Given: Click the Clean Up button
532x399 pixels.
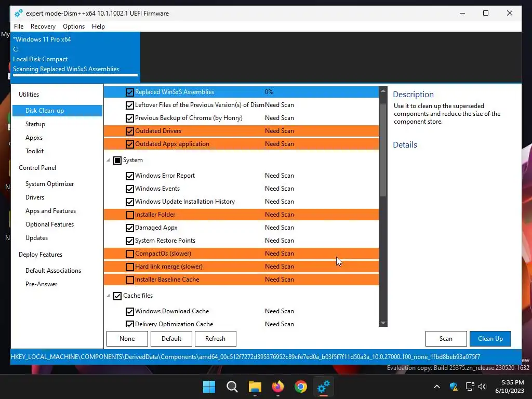Looking at the screenshot, I should (490, 339).
